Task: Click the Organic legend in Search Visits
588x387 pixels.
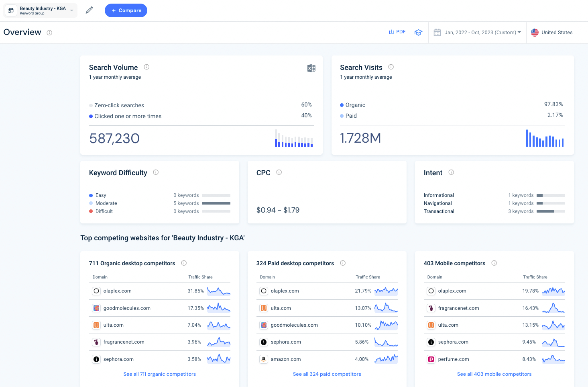Action: pyautogui.click(x=352, y=105)
